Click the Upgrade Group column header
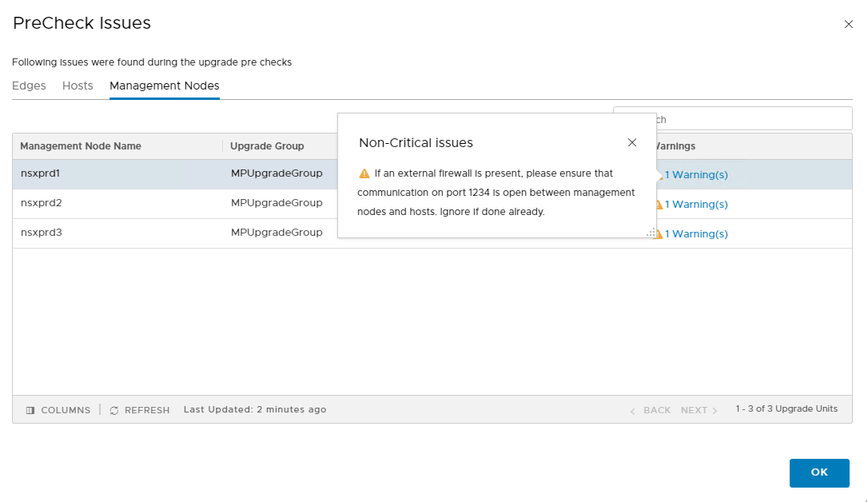 (x=267, y=146)
